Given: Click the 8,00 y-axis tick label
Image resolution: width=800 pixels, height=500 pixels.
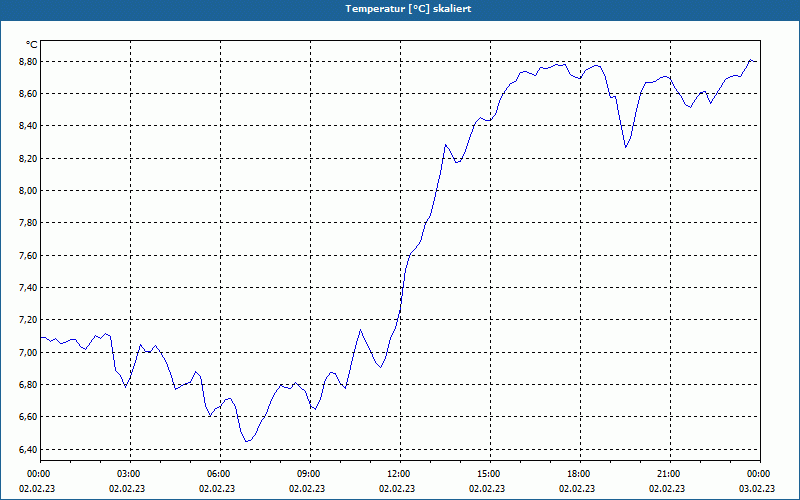Looking at the screenshot, I should (x=28, y=190).
